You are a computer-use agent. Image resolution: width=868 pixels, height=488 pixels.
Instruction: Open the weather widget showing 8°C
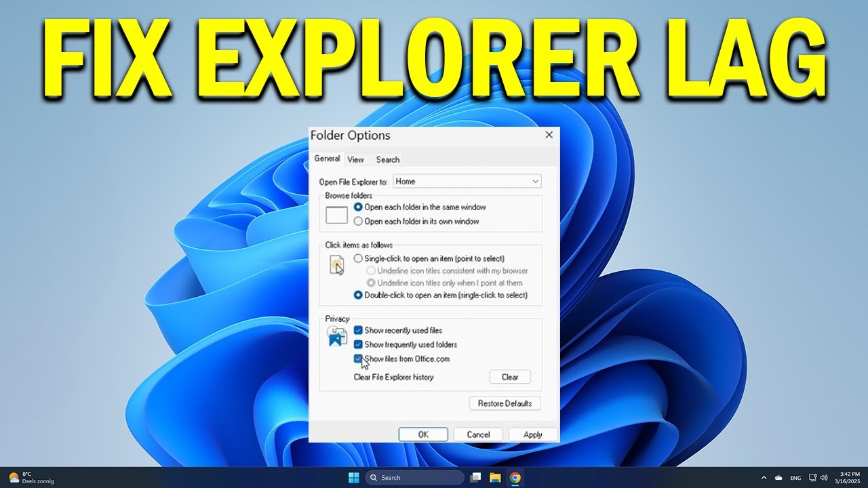(31, 478)
